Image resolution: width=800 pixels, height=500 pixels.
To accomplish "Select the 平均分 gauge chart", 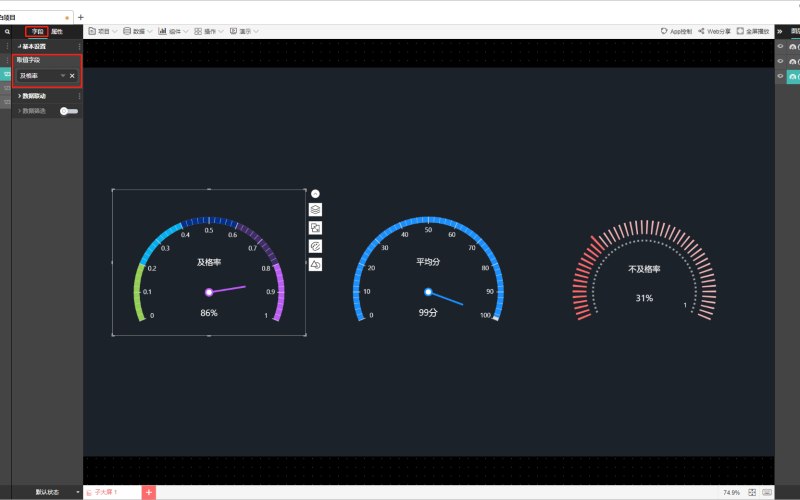I will (x=428, y=269).
